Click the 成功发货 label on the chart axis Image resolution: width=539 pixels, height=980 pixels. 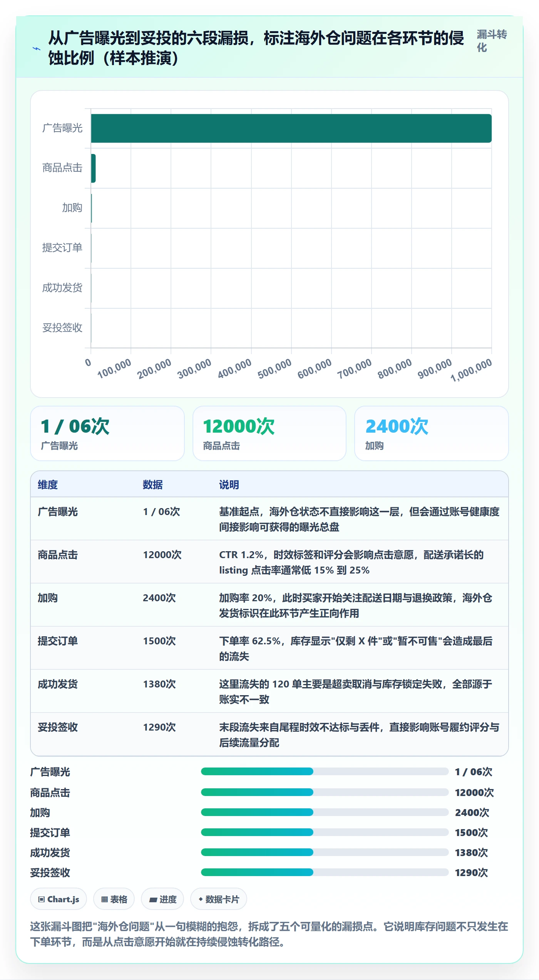coord(62,288)
